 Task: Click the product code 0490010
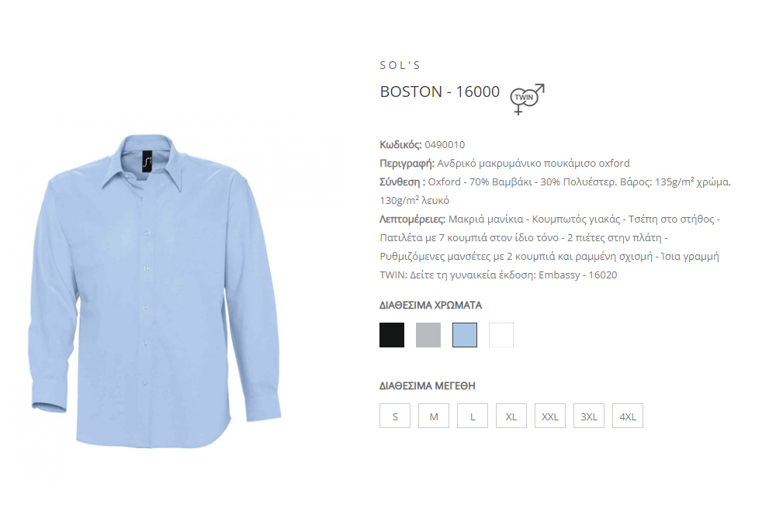tap(445, 145)
